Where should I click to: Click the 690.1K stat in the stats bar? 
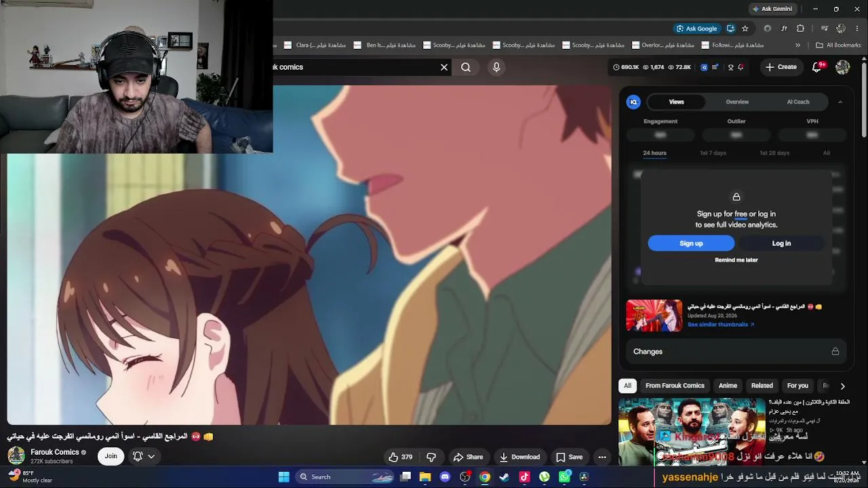(626, 67)
